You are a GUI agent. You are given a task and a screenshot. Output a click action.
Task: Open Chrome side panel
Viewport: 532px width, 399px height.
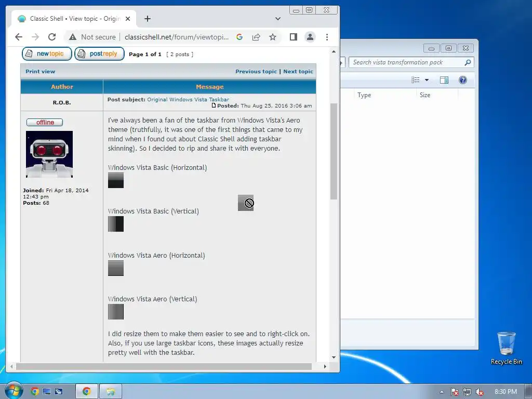coord(294,37)
